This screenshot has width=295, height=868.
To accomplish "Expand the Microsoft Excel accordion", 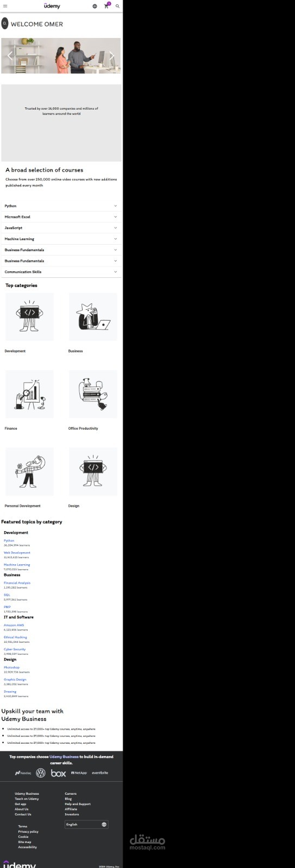I will [x=61, y=217].
